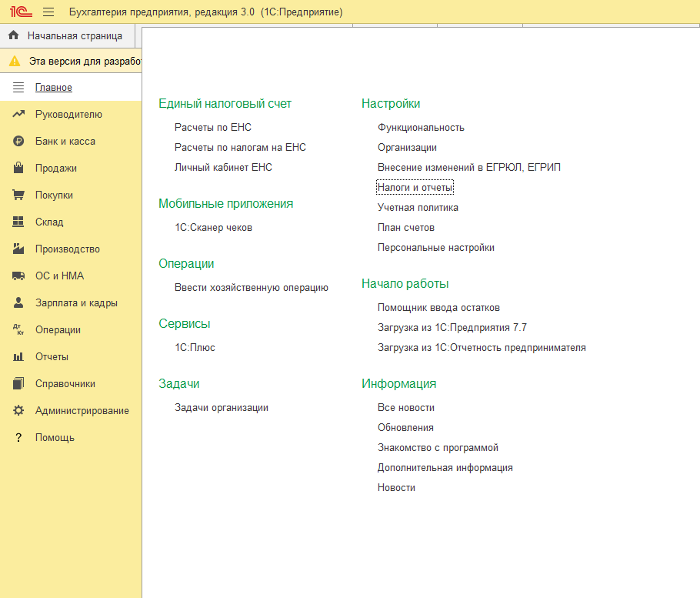Image resolution: width=700 pixels, height=598 pixels.
Task: Switch to the Начальная страница tab
Action: click(x=68, y=35)
